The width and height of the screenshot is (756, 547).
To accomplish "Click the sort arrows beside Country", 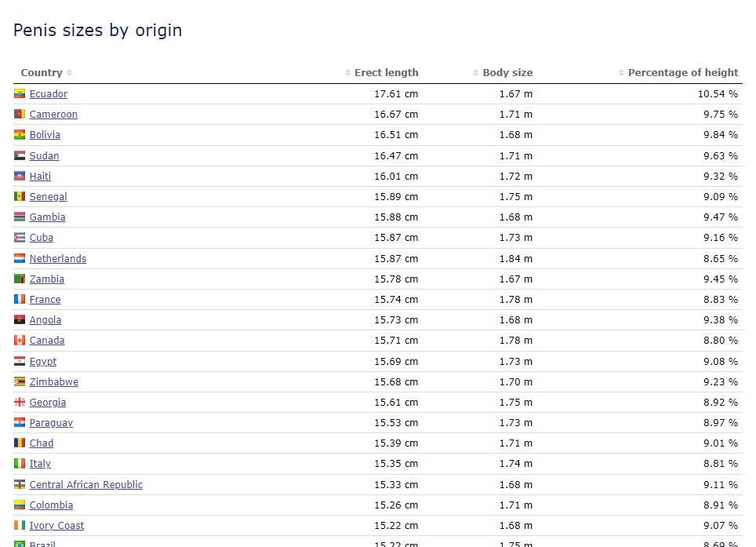I will click(70, 73).
